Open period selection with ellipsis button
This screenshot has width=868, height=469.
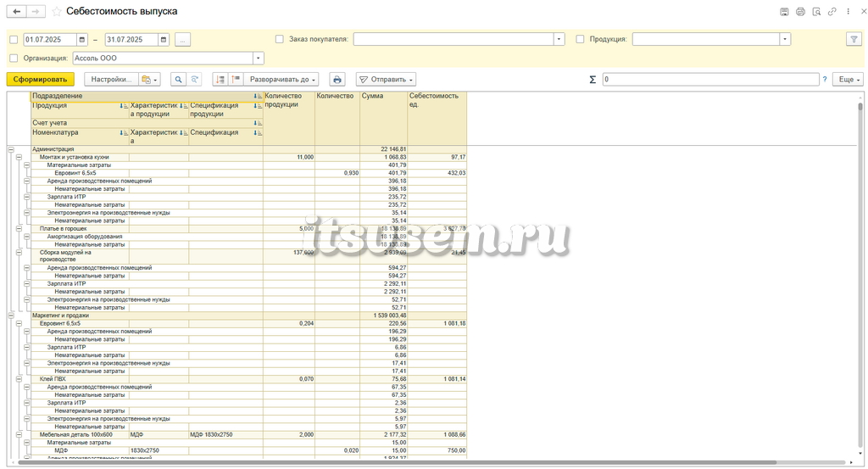pyautogui.click(x=183, y=39)
